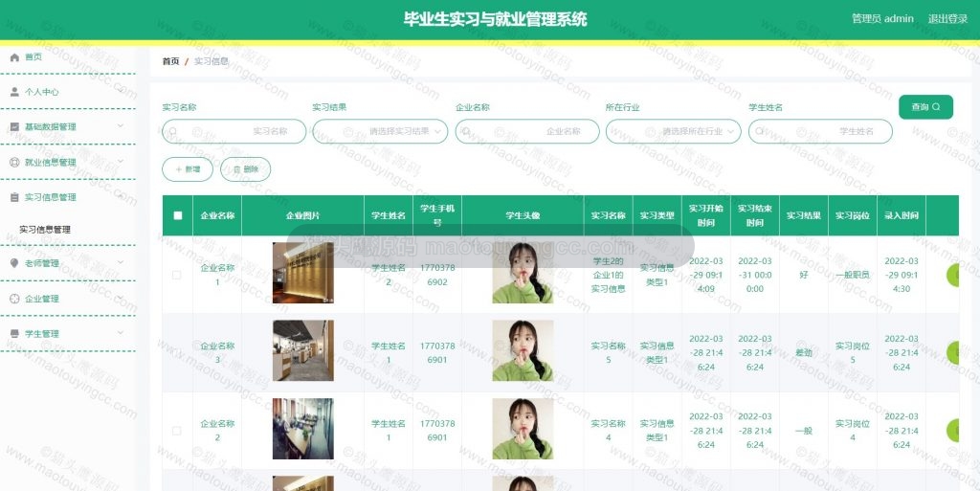980x491 pixels.
Task: Click the 差劲 result cell
Action: click(804, 353)
